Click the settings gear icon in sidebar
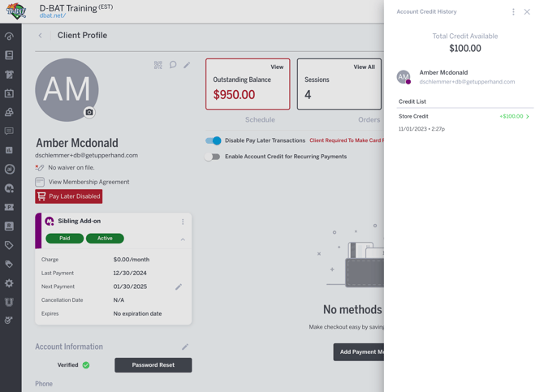The width and height of the screenshot is (544, 392). click(x=9, y=283)
